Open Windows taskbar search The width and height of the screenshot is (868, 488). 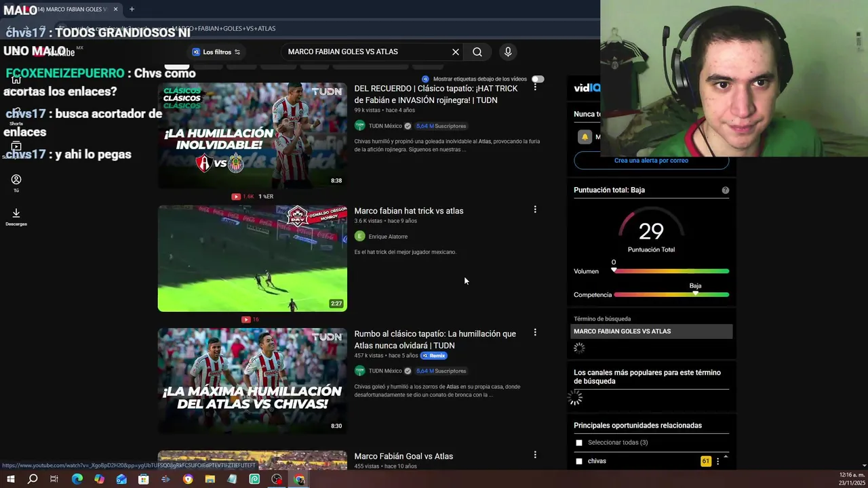click(33, 479)
